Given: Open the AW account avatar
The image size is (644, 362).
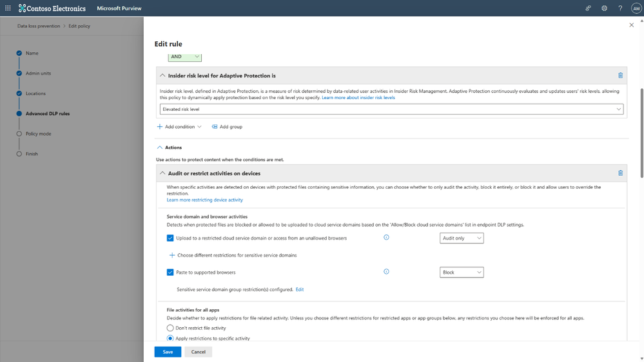Looking at the screenshot, I should click(x=636, y=8).
